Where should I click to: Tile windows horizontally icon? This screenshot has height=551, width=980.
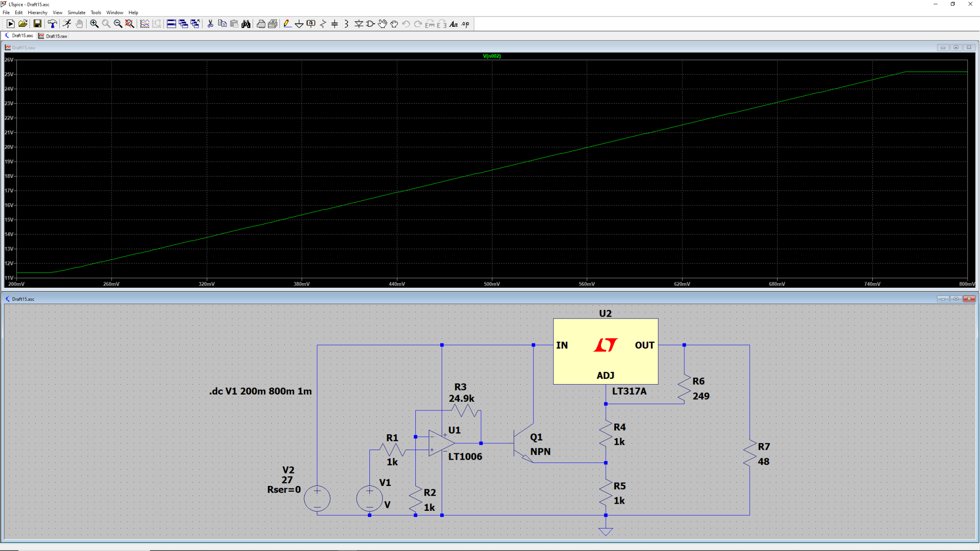point(171,24)
